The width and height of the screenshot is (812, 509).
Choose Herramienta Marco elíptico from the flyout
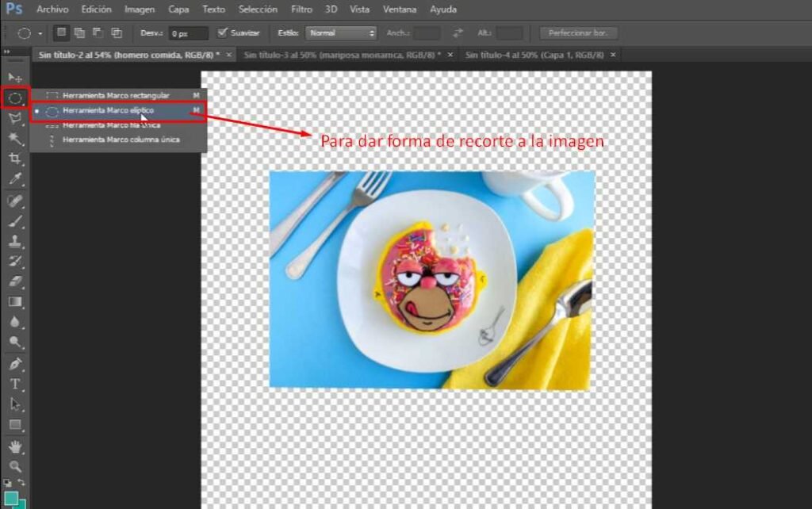pyautogui.click(x=119, y=110)
